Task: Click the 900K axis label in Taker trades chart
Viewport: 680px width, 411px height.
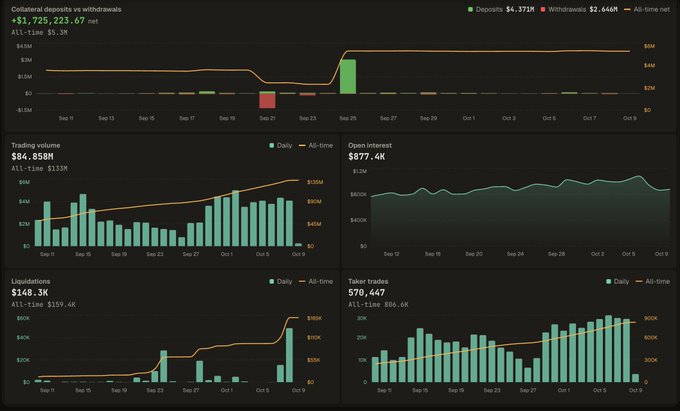Action: tap(651, 318)
